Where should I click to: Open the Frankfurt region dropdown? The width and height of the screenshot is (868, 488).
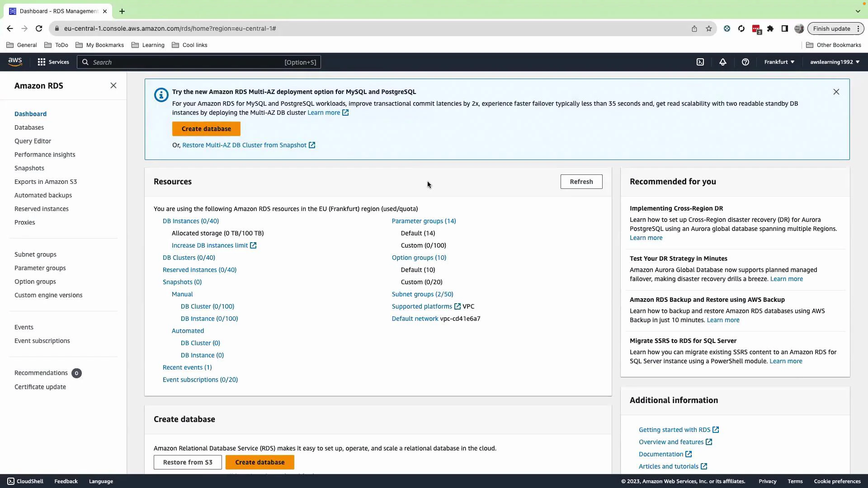click(x=779, y=62)
